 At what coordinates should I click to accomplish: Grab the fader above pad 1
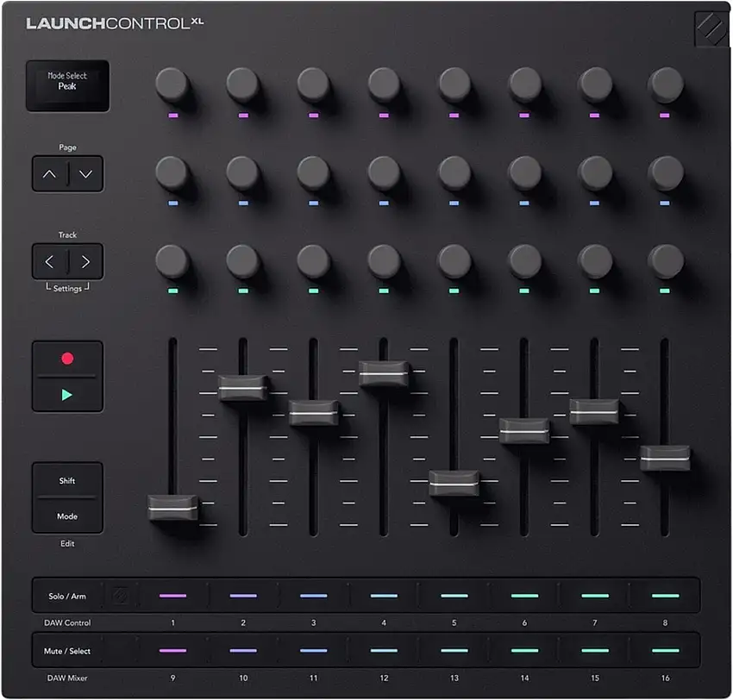[x=173, y=508]
